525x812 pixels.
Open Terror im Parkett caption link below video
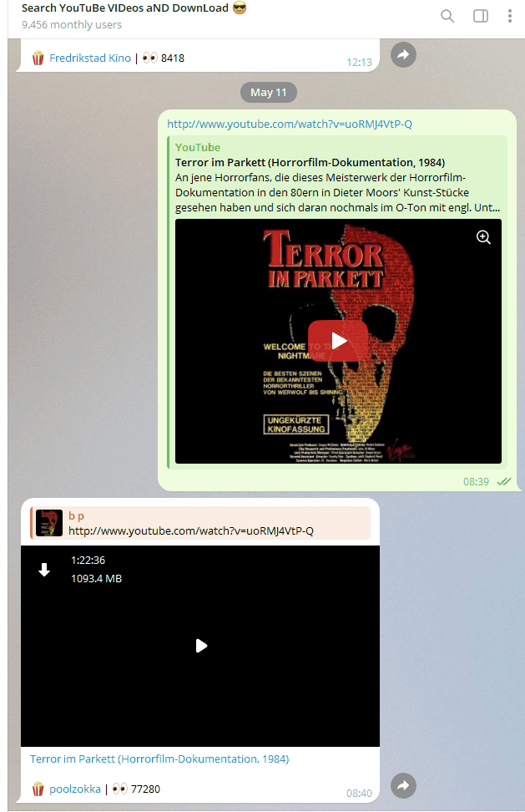[x=159, y=759]
